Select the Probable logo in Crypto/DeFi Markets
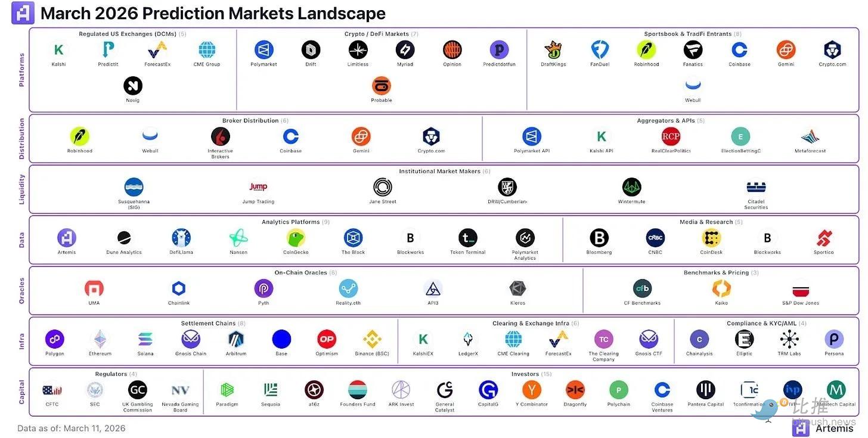Screen dimensions: 868x438 [382, 86]
